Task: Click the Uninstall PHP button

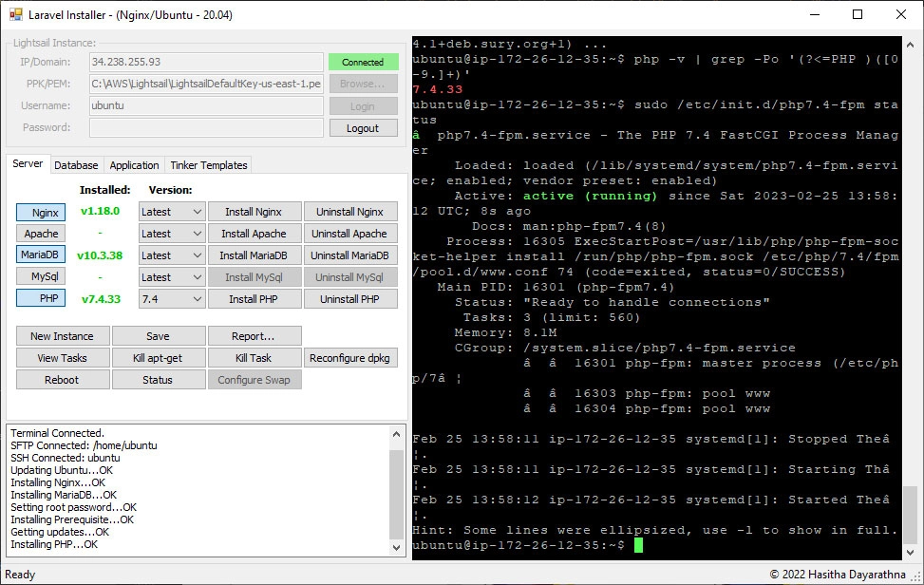Action: (x=350, y=299)
